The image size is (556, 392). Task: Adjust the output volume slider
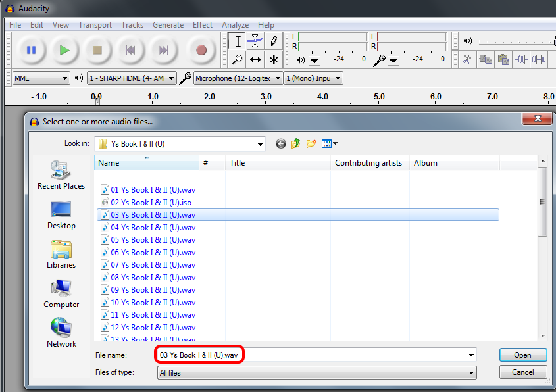(x=516, y=41)
